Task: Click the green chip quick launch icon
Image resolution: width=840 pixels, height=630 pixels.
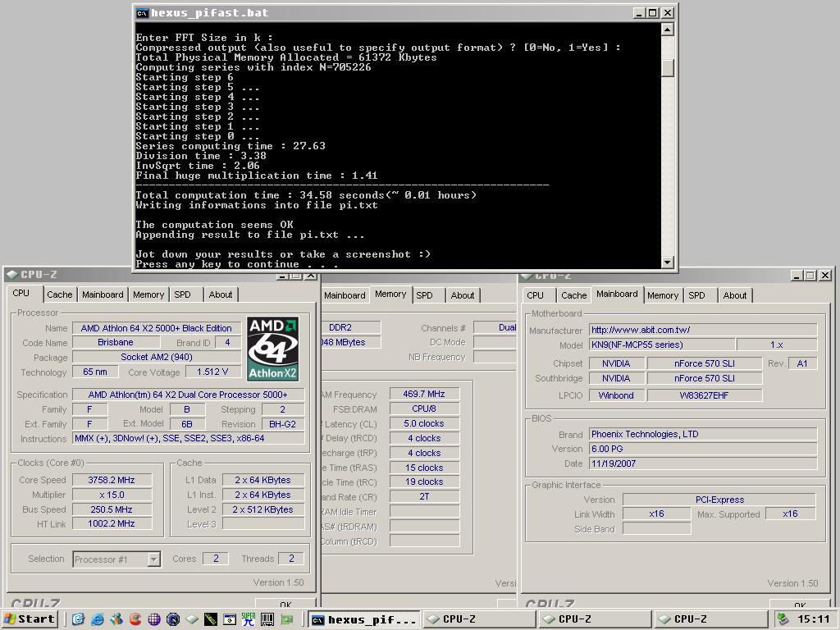Action: point(287,619)
